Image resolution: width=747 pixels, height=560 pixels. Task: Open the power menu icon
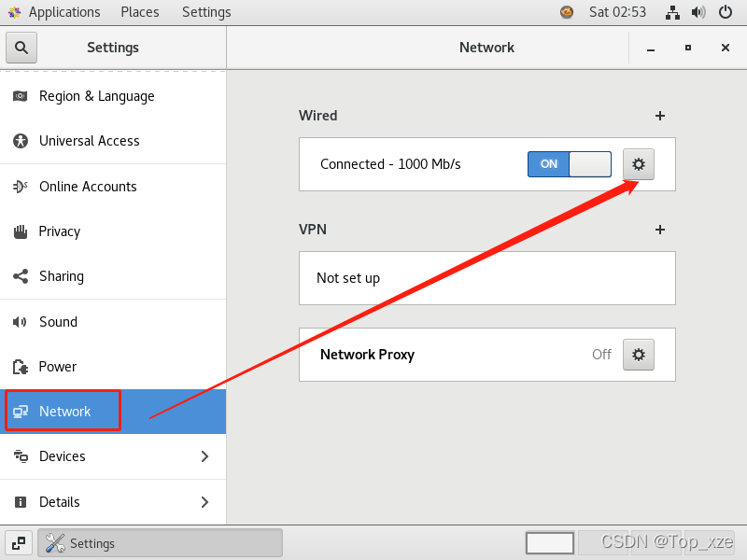[726, 12]
